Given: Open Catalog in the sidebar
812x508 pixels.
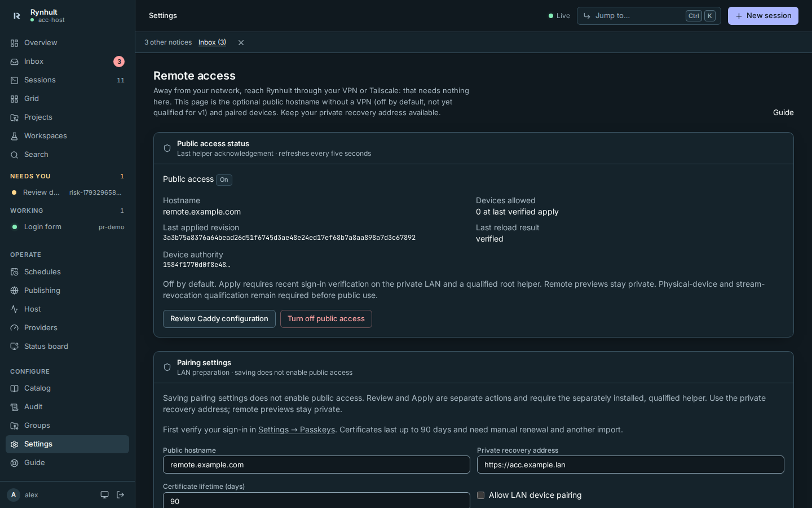Looking at the screenshot, I should (x=67, y=388).
